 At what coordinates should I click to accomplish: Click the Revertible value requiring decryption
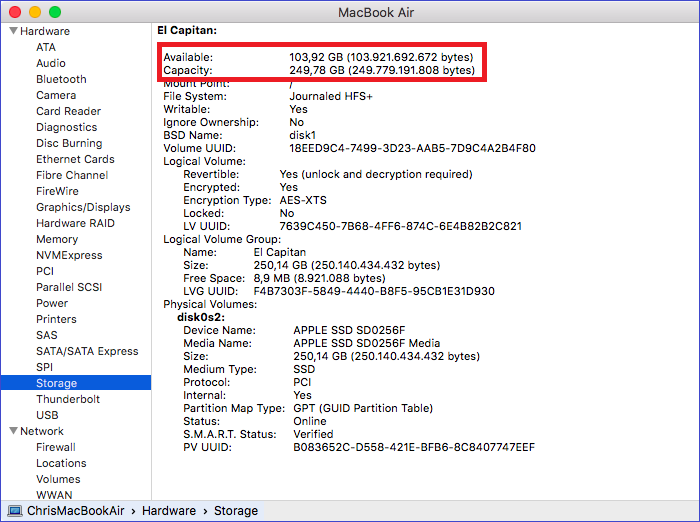pos(376,174)
